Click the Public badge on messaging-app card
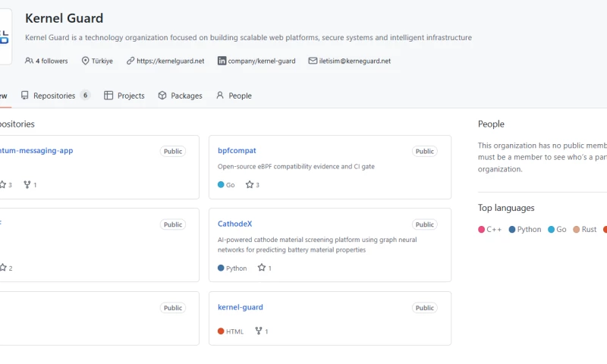Screen dimensions: 607x364 pos(173,151)
